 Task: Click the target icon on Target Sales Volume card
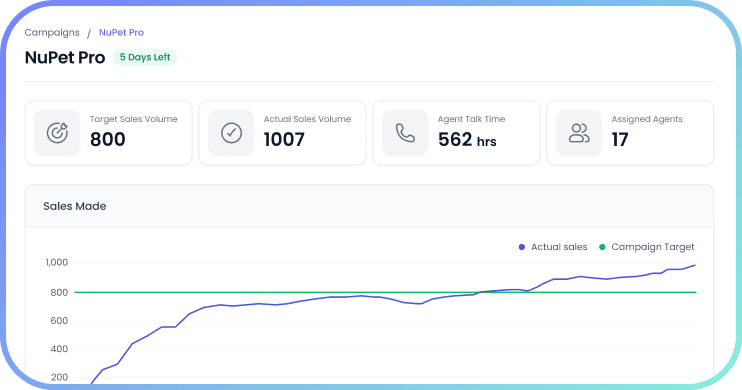(57, 133)
